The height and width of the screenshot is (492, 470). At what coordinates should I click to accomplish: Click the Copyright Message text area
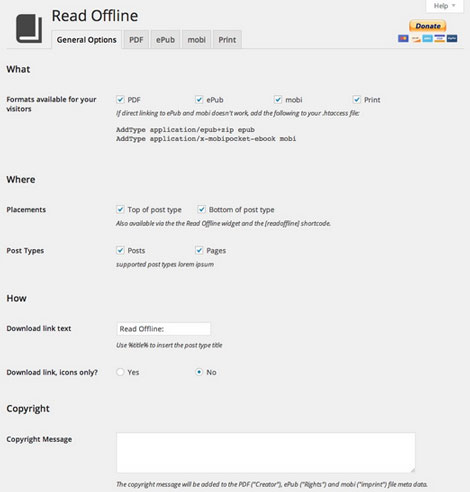(x=266, y=452)
